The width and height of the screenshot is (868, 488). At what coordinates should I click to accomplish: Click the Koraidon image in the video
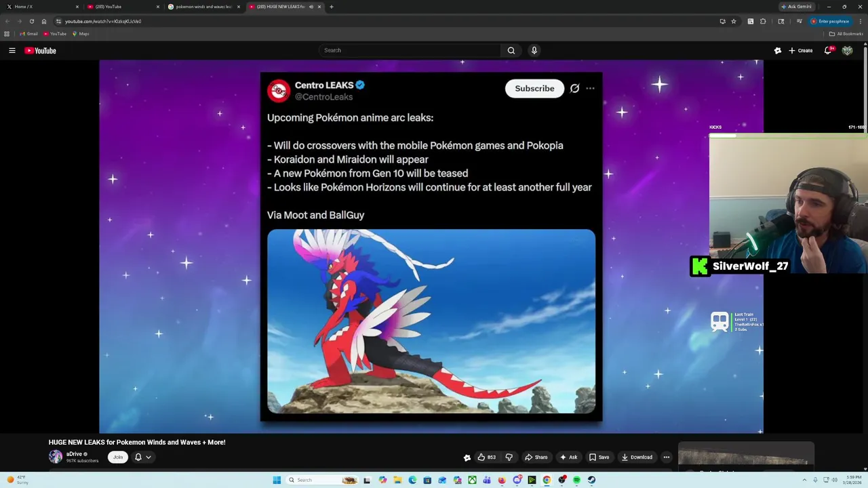(x=431, y=321)
